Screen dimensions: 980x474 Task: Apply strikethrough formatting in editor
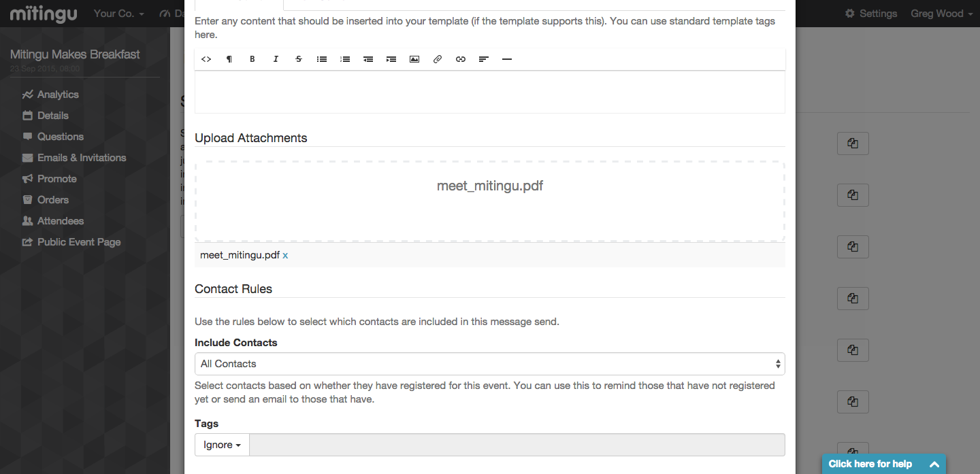tap(299, 59)
